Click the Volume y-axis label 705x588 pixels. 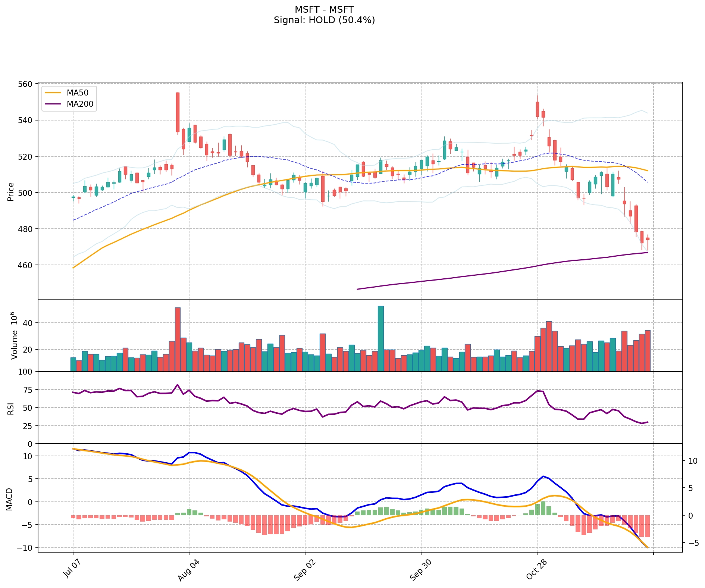tap(14, 335)
